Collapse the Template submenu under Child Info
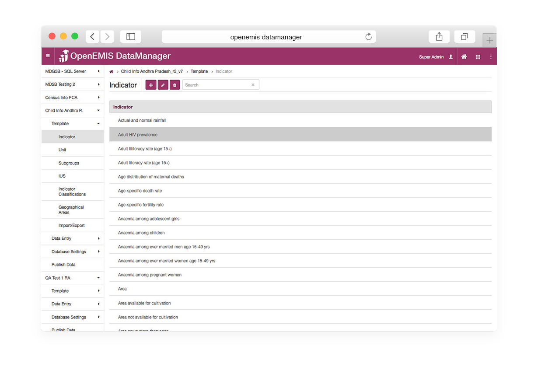 73,124
